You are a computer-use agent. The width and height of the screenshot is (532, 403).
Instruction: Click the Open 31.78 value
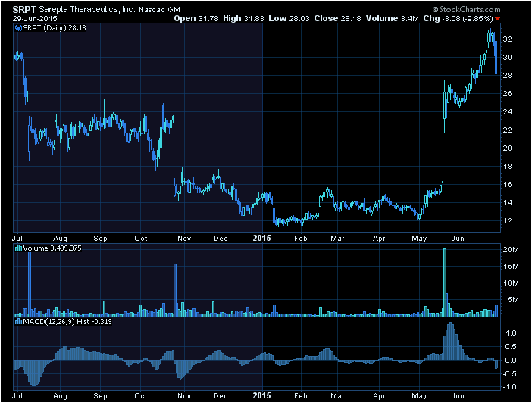click(x=196, y=19)
